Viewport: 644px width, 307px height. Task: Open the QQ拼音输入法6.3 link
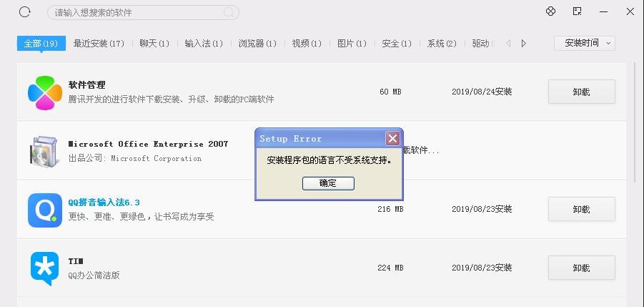[104, 203]
